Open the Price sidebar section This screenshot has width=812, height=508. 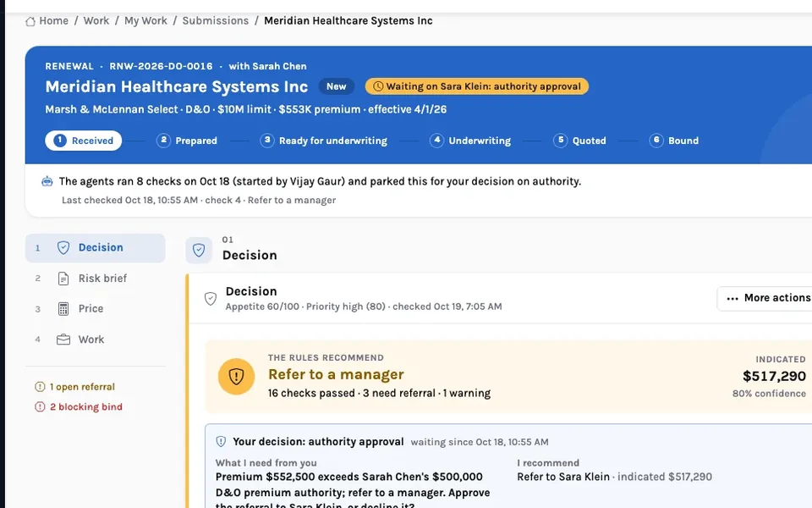coord(96,309)
